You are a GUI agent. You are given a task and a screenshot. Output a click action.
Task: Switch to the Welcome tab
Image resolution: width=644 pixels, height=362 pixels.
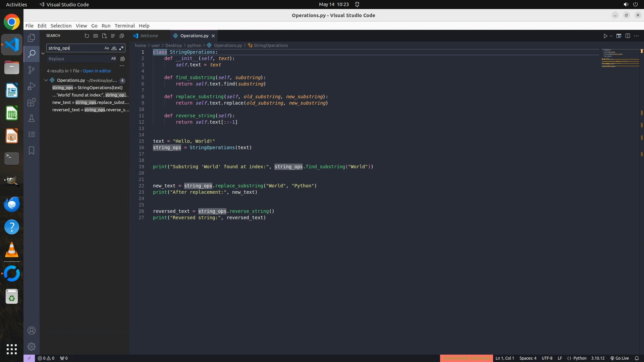click(149, 36)
